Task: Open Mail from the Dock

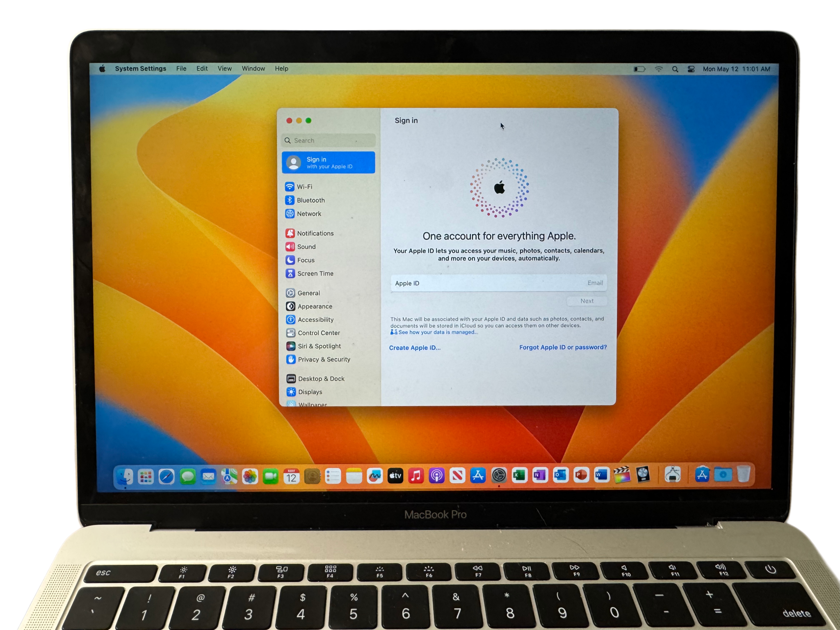Action: (x=208, y=477)
